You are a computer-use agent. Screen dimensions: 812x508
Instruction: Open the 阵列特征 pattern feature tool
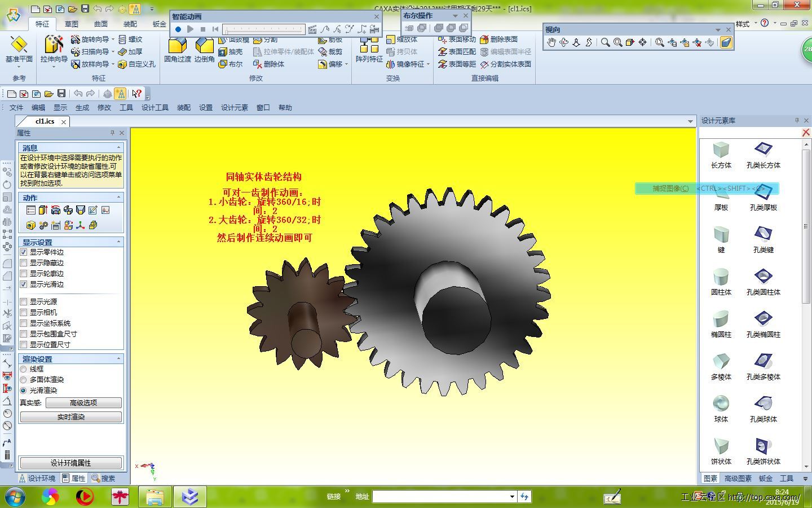(x=369, y=49)
